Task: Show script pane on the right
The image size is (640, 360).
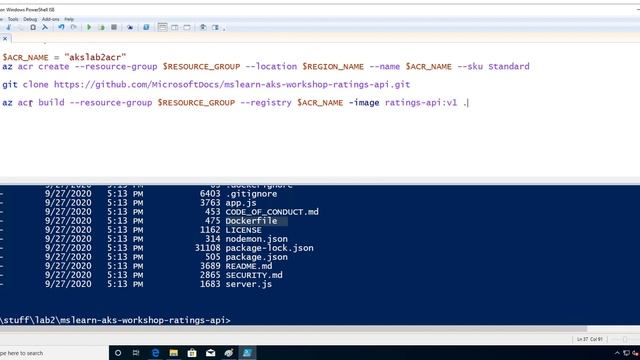Action: (175, 27)
